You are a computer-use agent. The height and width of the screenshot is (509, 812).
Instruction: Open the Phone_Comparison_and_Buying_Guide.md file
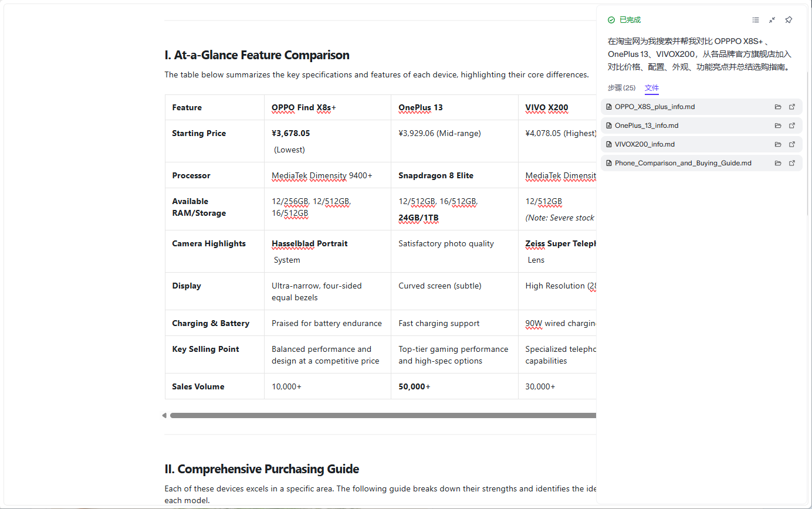click(x=683, y=163)
